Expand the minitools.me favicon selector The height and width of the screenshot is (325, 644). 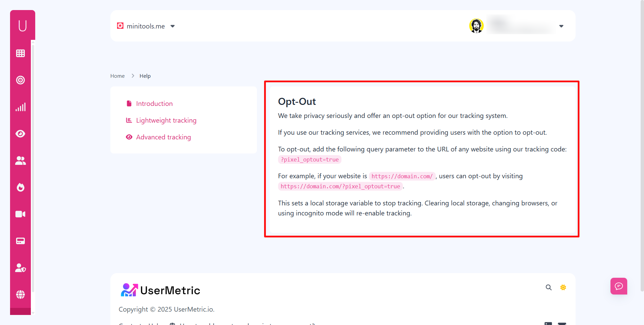120,25
